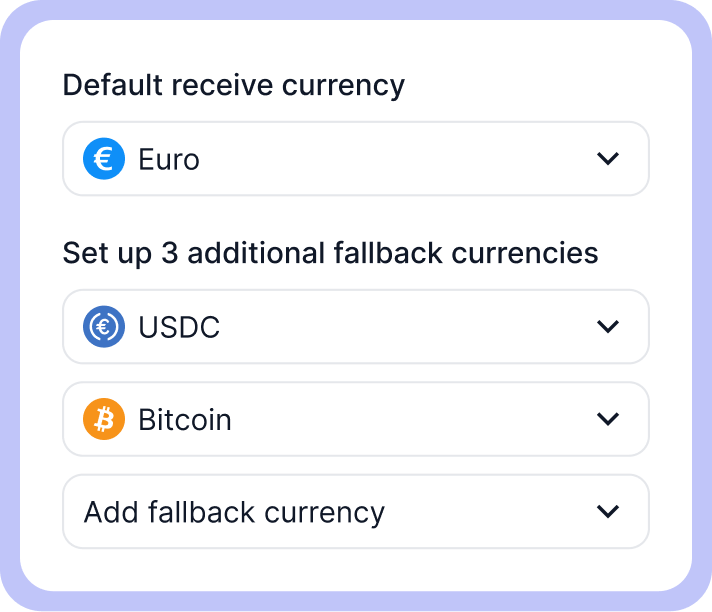Click the blue Euro symbol icon
This screenshot has width=712, height=612.
pos(104,159)
